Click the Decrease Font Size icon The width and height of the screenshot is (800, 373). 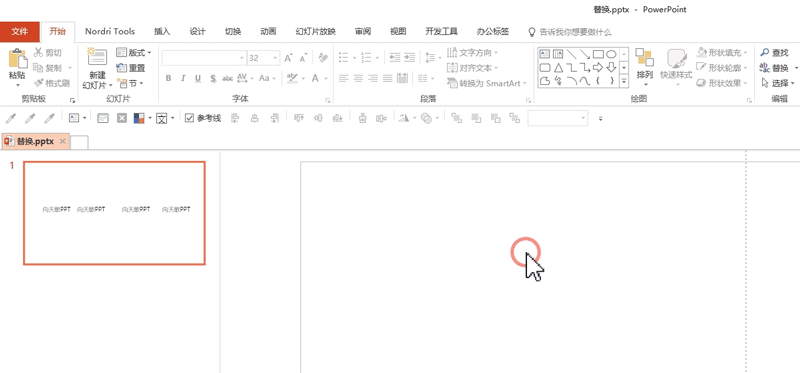pos(304,58)
